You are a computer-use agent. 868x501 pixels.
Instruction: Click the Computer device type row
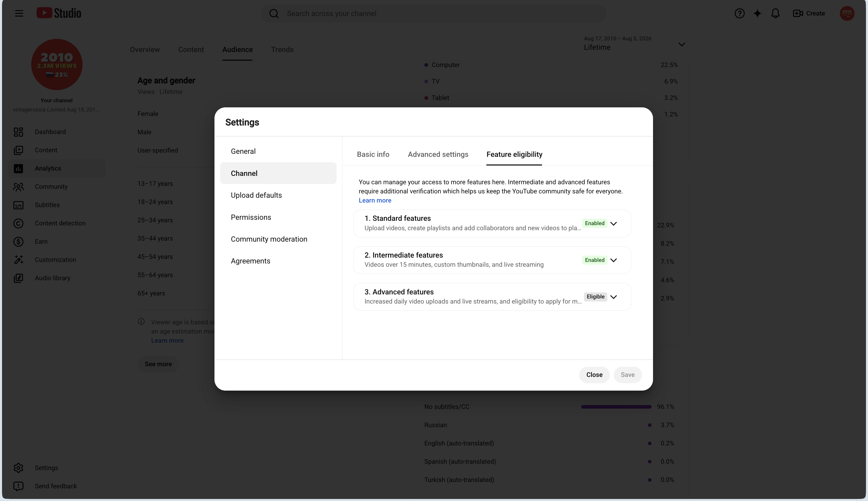pyautogui.click(x=551, y=65)
